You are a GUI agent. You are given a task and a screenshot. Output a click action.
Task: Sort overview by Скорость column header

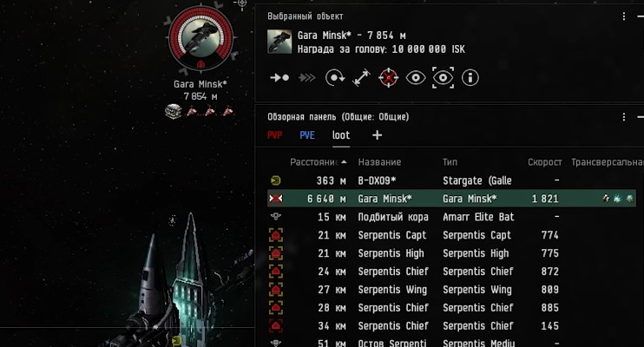click(544, 162)
